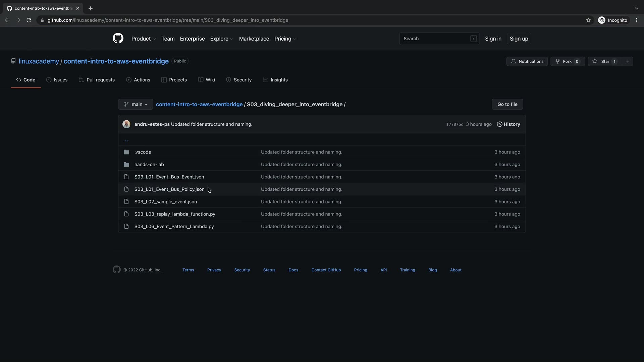Click the Go to file button
The image size is (644, 362).
507,104
